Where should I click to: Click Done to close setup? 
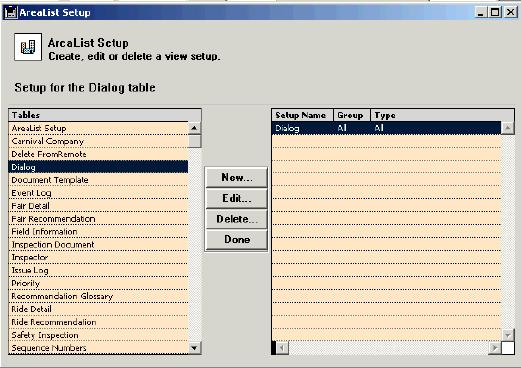click(x=237, y=239)
